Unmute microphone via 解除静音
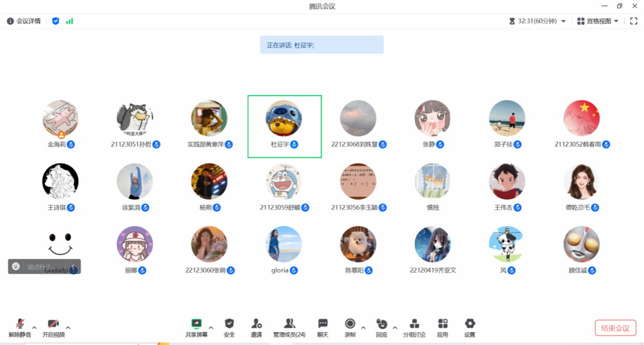Image resolution: width=644 pixels, height=345 pixels. (20, 327)
